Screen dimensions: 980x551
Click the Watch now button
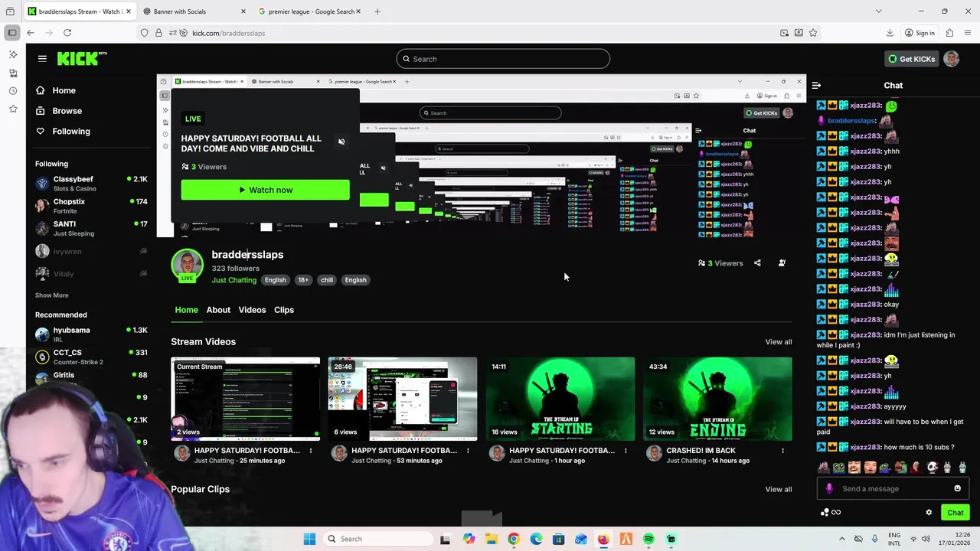point(265,190)
